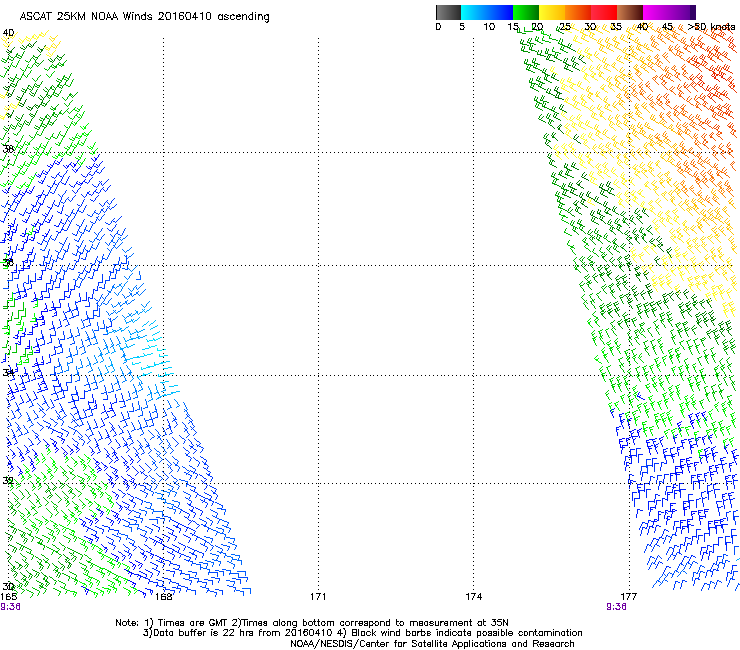Click the legend scale value 35
Screen dimensions: 740x650
point(616,27)
